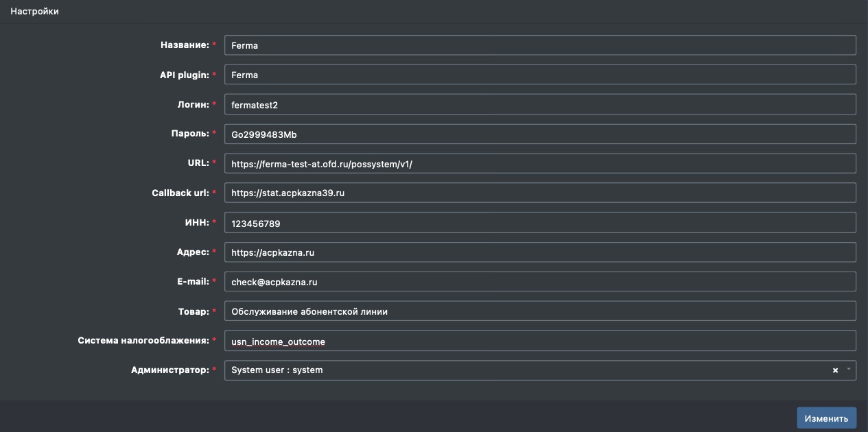Click the Название input field
The width and height of the screenshot is (868, 432).
pyautogui.click(x=539, y=45)
